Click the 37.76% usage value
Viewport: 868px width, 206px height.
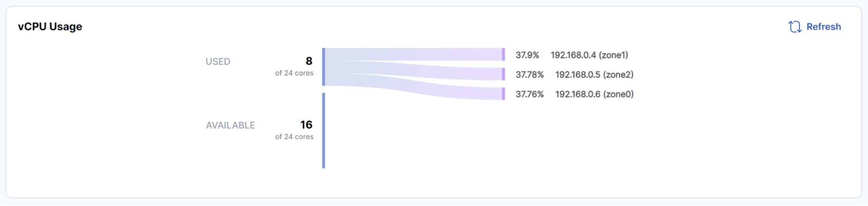pyautogui.click(x=529, y=94)
